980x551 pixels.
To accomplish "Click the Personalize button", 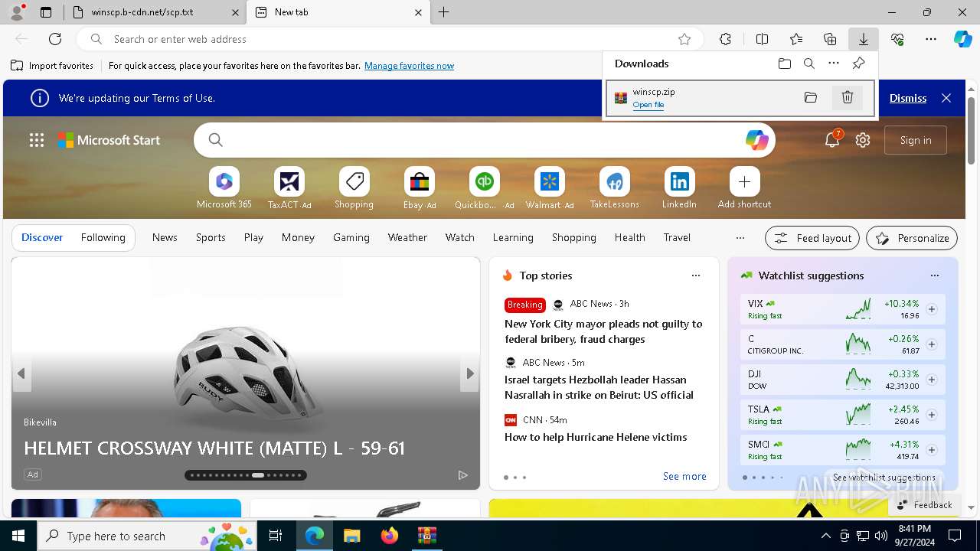I will 912,238.
